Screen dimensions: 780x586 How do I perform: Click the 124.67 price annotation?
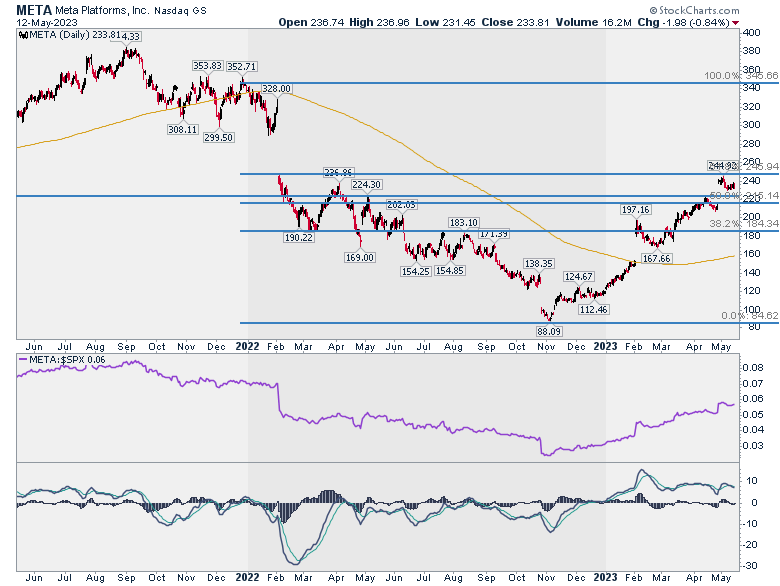(x=578, y=276)
